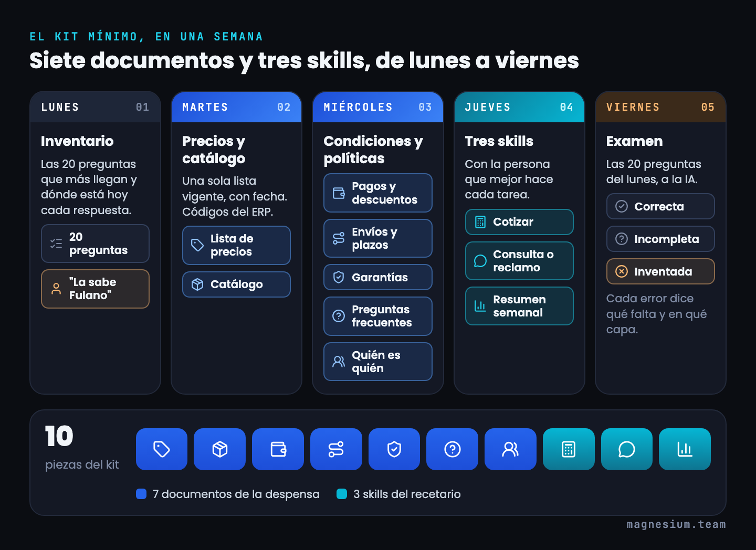Click the "Cotizar" skill chip

[x=519, y=222]
